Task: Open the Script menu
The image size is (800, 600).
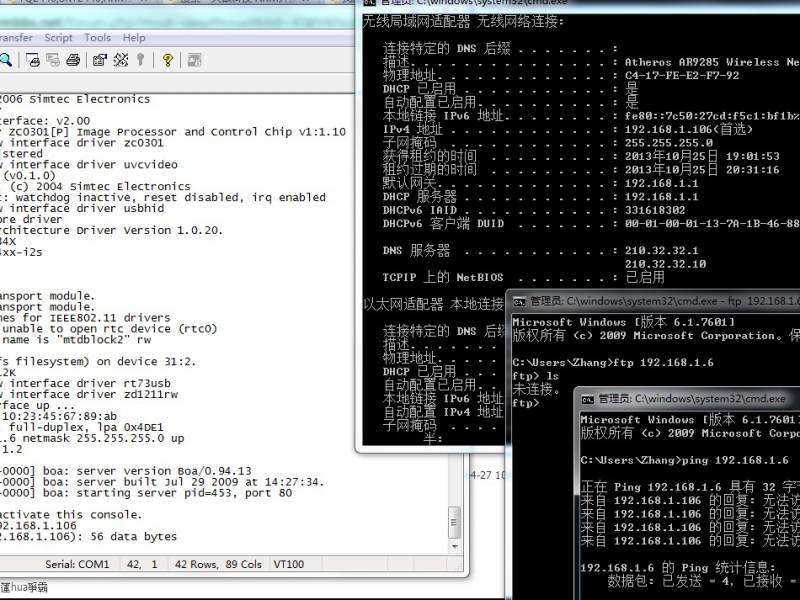Action: coord(58,38)
